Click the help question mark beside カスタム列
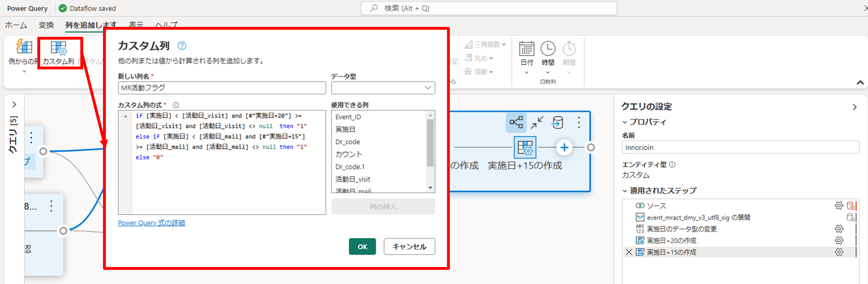This screenshot has height=284, width=868. 182,46
